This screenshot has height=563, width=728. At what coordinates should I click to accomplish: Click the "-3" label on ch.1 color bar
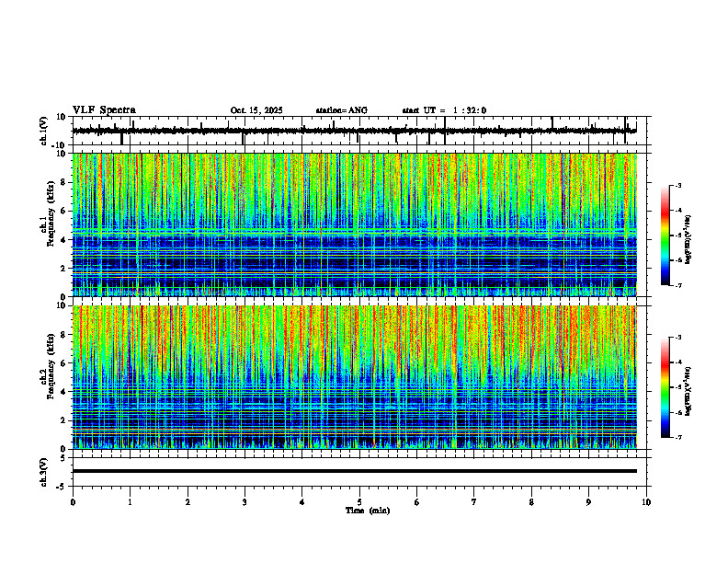coord(677,185)
